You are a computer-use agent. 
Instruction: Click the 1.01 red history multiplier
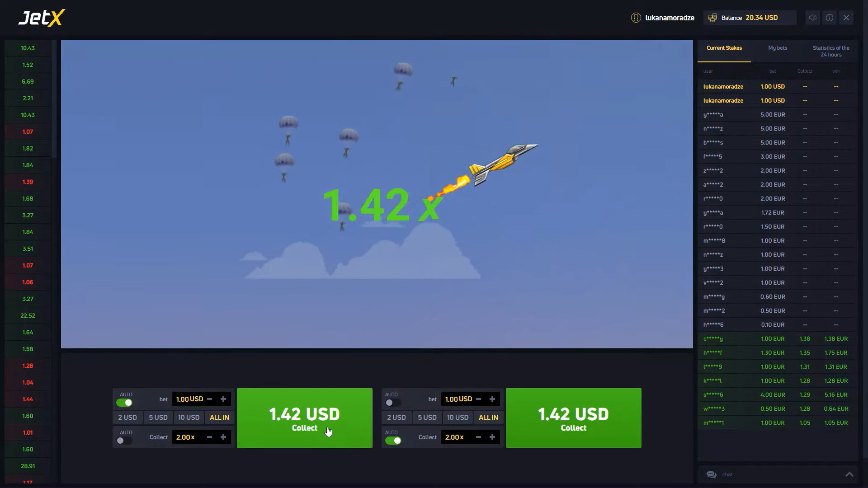point(28,432)
